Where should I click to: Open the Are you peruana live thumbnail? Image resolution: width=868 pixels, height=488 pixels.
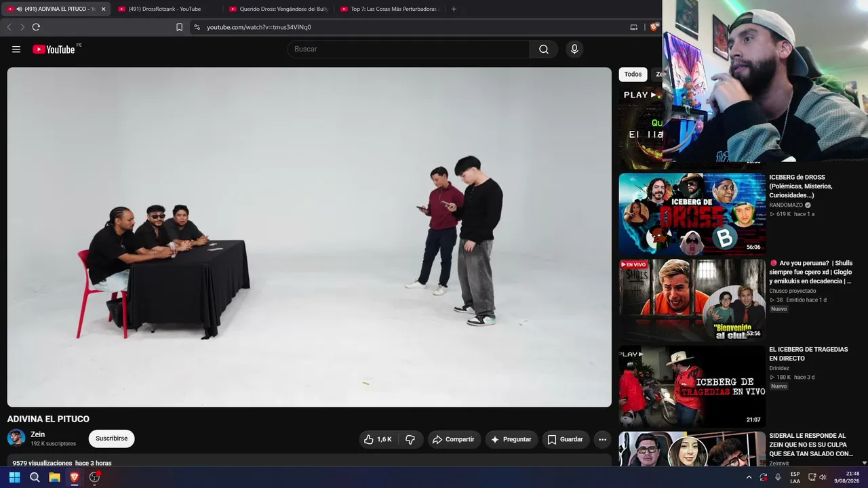[x=692, y=300]
